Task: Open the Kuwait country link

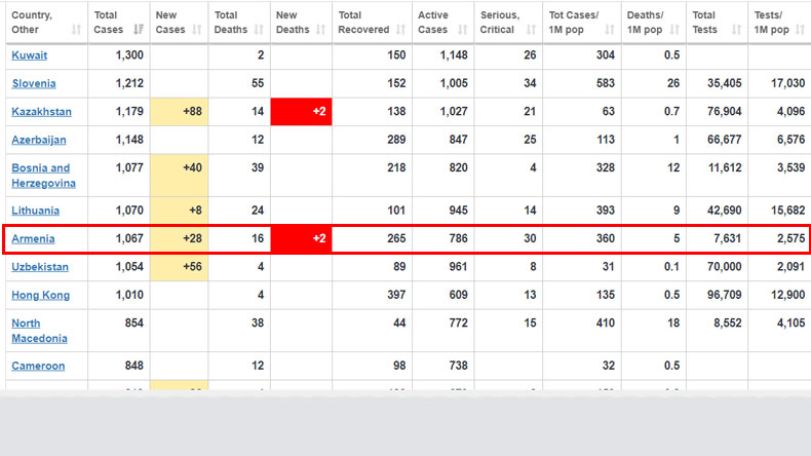Action: [29, 55]
